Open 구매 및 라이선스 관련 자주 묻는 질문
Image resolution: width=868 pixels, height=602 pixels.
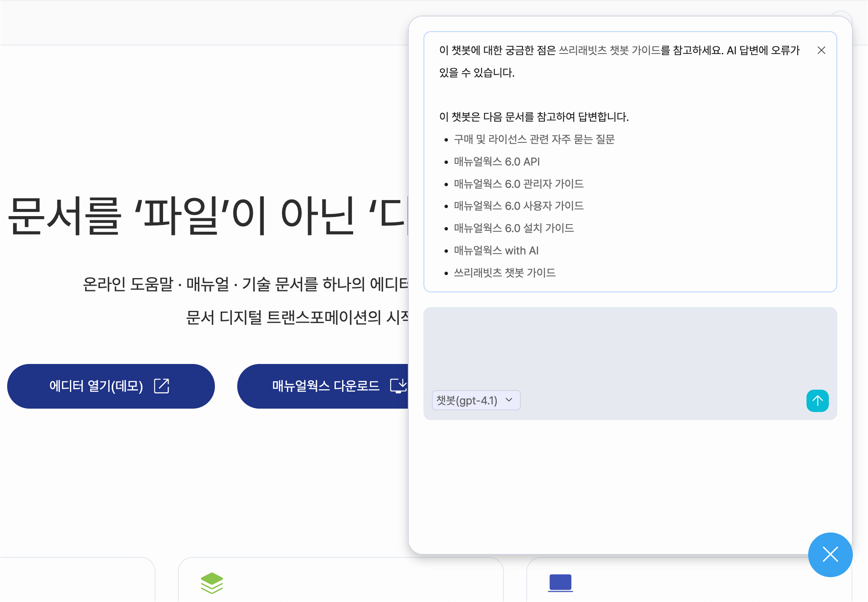coord(534,139)
